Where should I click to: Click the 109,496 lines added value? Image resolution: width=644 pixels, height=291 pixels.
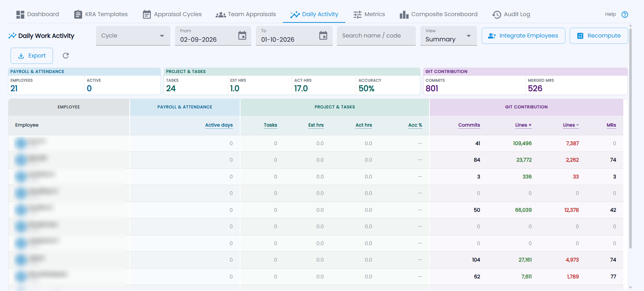pos(522,143)
